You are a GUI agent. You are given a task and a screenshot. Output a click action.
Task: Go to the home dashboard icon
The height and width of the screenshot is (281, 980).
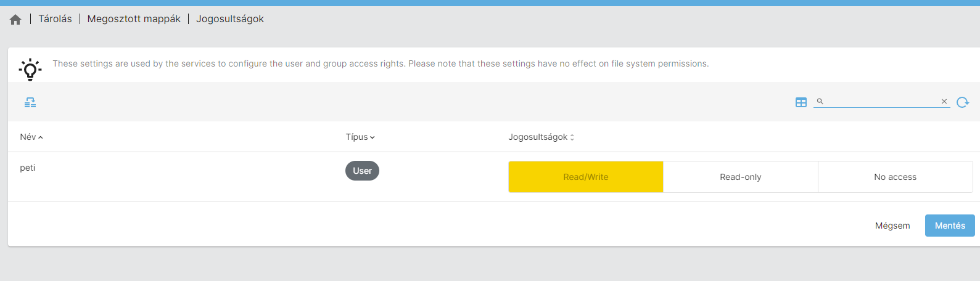[x=15, y=20]
